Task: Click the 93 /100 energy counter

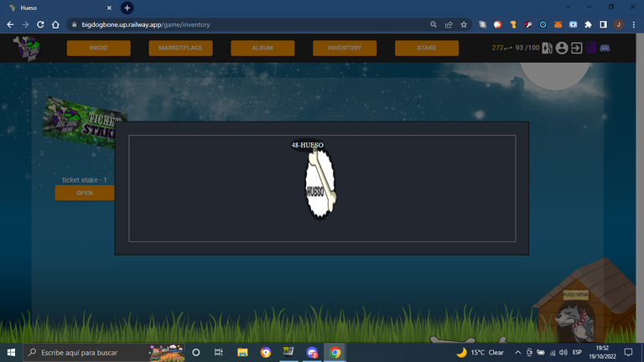Action: [x=527, y=48]
